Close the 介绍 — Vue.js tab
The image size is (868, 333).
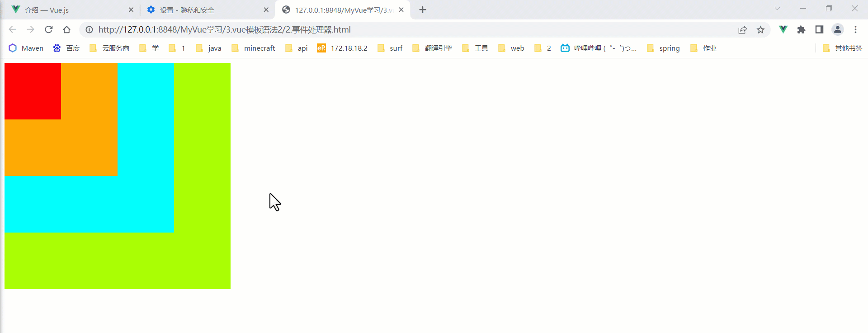click(x=131, y=10)
